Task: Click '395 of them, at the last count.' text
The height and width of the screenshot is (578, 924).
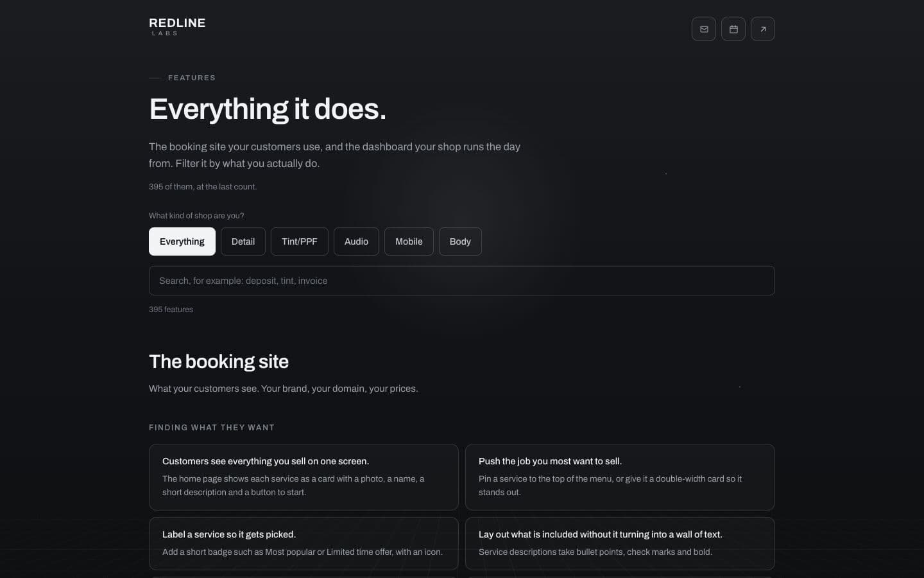Action: click(203, 187)
